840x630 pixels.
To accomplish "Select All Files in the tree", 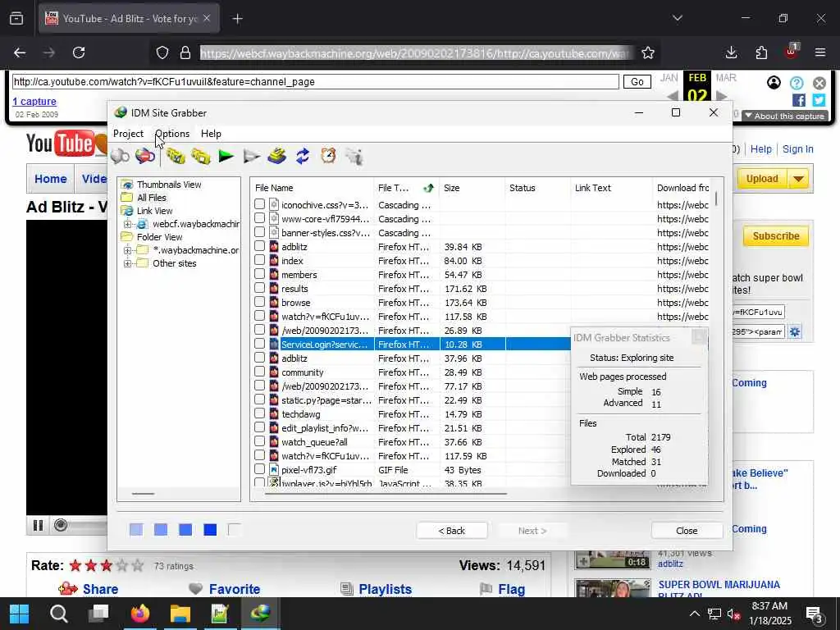I will [x=152, y=198].
